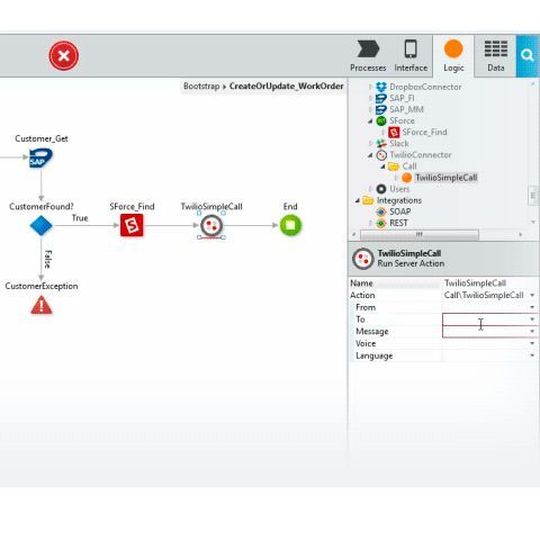Select the TwilioSimpleCall node in flow
Image resolution: width=540 pixels, height=540 pixels.
(211, 226)
